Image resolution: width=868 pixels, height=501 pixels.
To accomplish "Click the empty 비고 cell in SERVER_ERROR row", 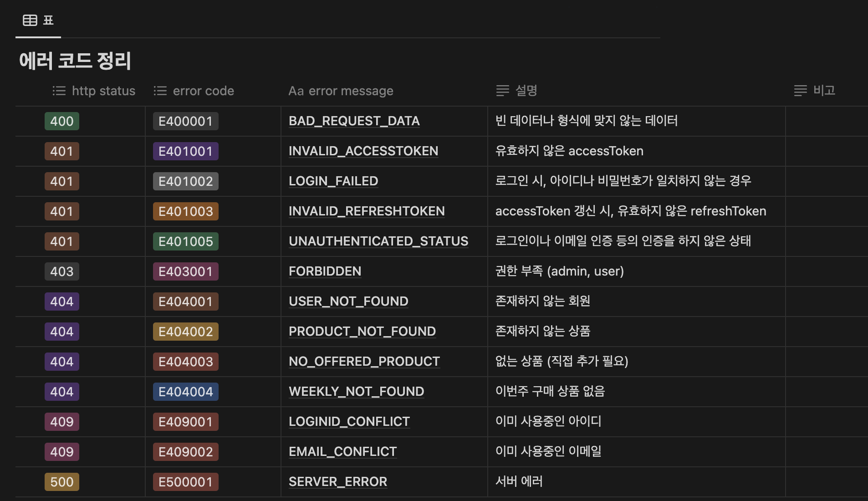I will (827, 482).
